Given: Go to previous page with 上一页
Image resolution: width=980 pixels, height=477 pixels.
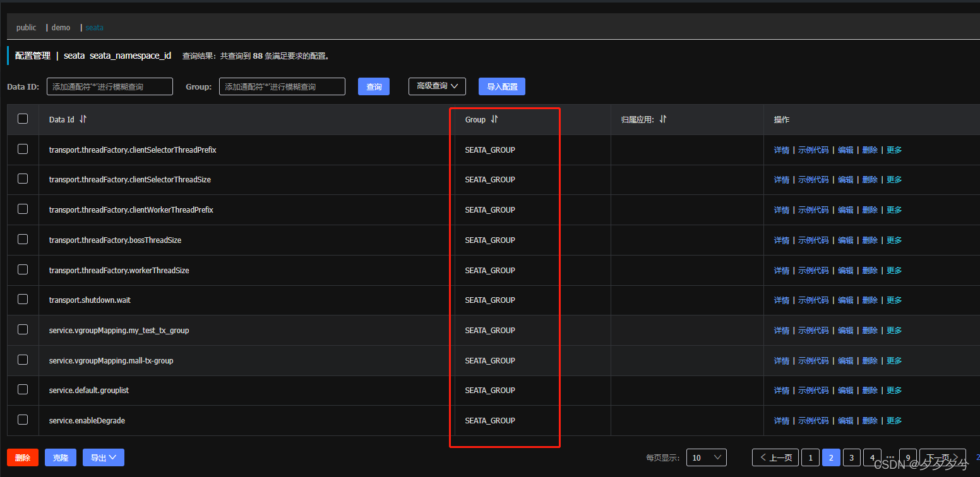Looking at the screenshot, I should point(775,457).
